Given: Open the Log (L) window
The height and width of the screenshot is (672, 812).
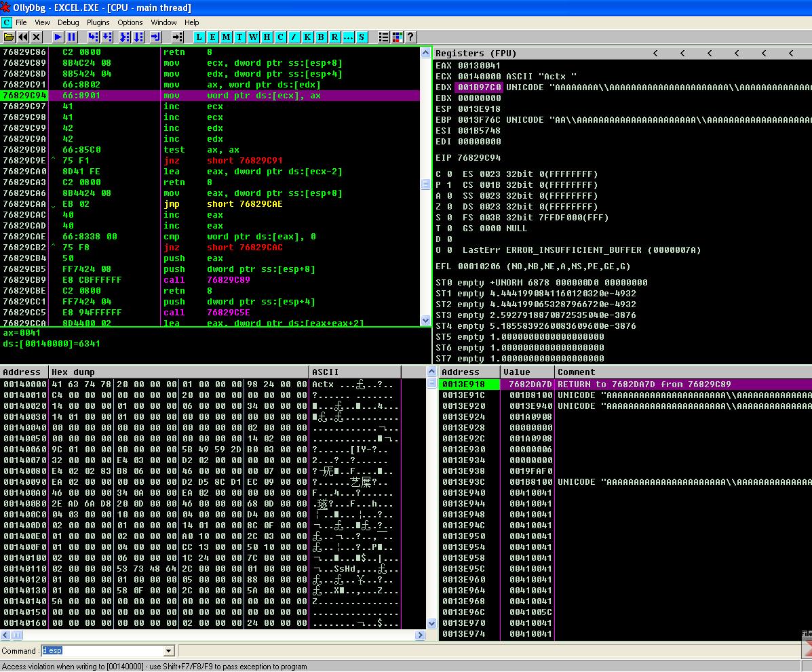Looking at the screenshot, I should [199, 37].
